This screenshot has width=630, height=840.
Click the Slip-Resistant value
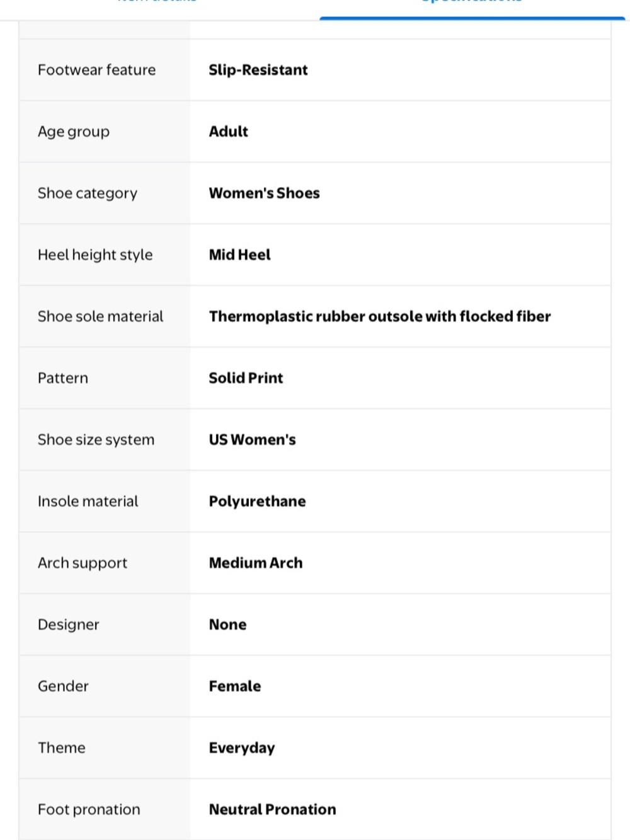tap(258, 70)
